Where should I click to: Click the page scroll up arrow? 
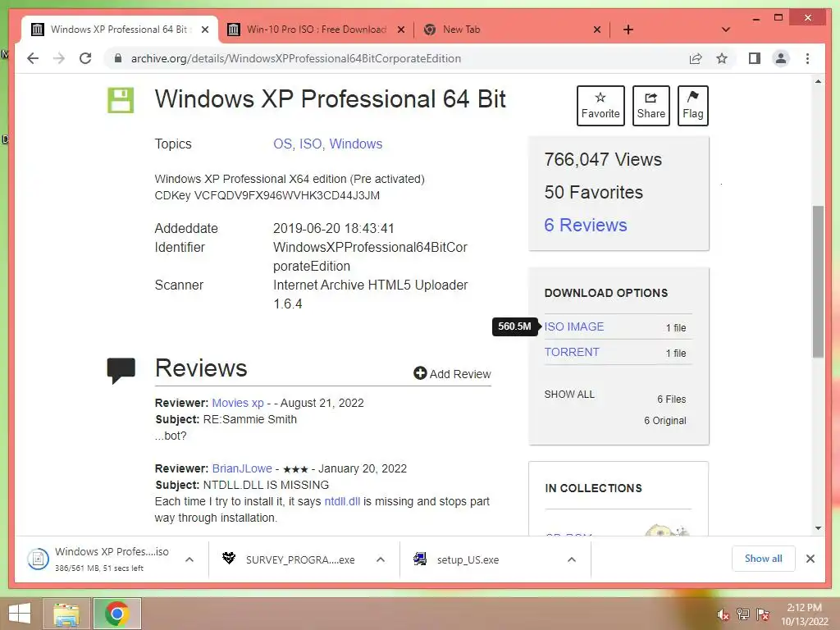coord(818,81)
